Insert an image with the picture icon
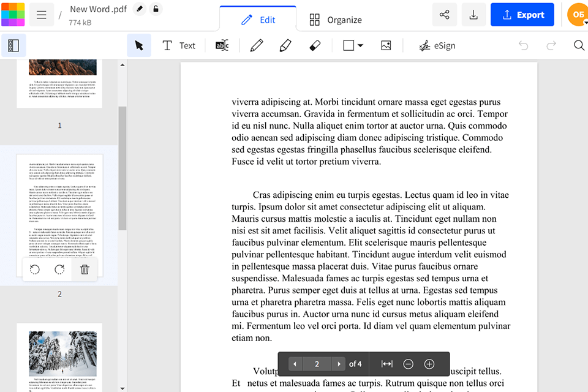 [386, 45]
